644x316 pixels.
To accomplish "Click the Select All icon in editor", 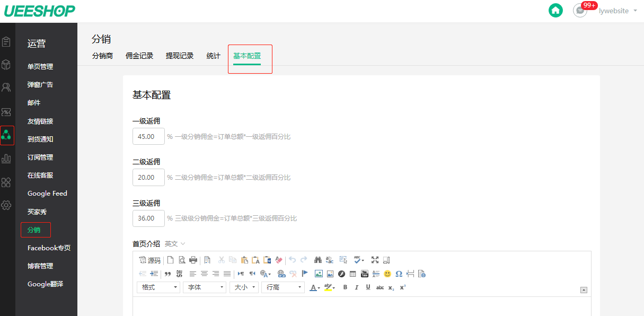I will pos(343,260).
